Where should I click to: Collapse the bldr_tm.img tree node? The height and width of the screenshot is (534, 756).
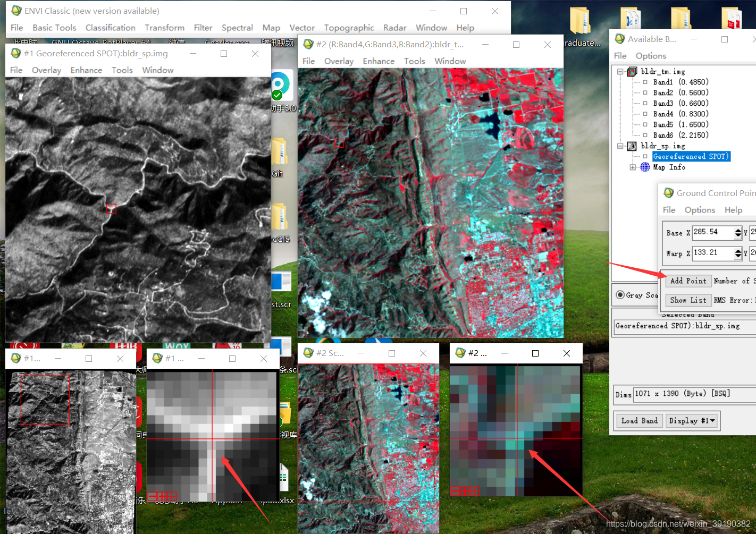point(620,72)
